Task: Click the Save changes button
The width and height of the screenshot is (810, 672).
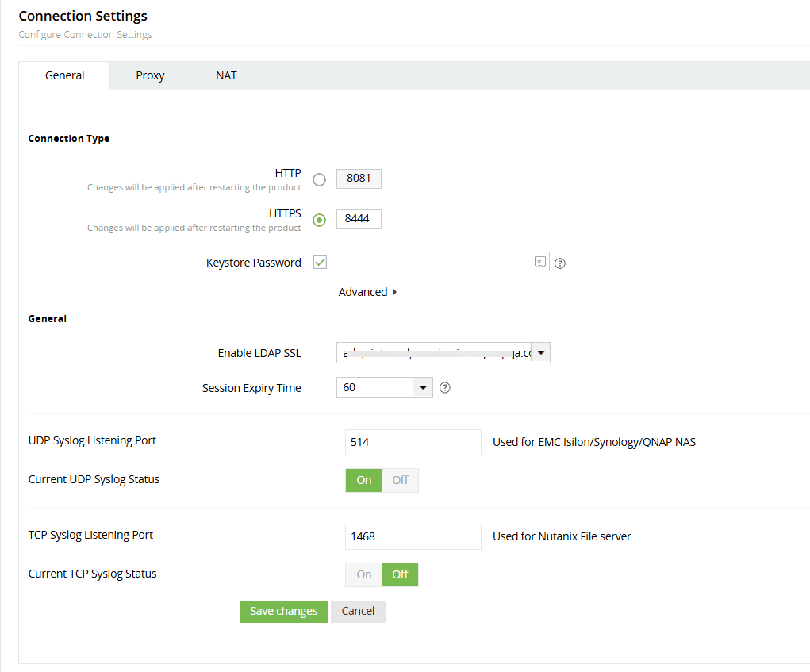Action: 283,611
